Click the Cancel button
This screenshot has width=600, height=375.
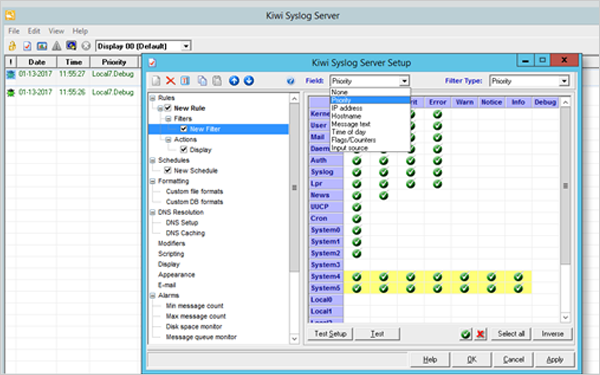click(x=514, y=360)
